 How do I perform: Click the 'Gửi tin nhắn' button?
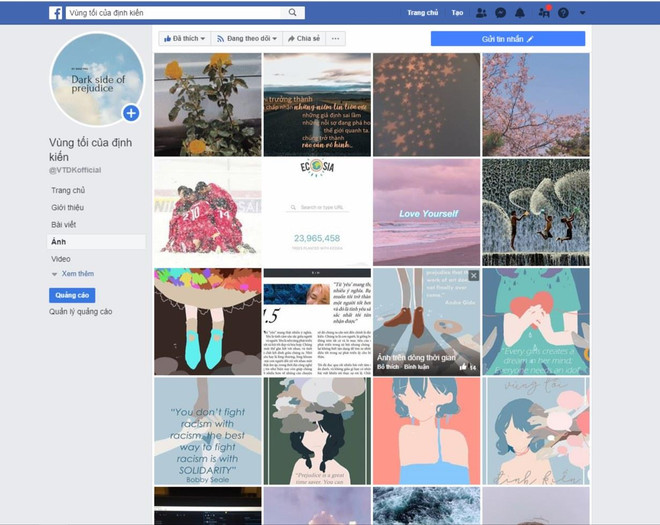[507, 38]
